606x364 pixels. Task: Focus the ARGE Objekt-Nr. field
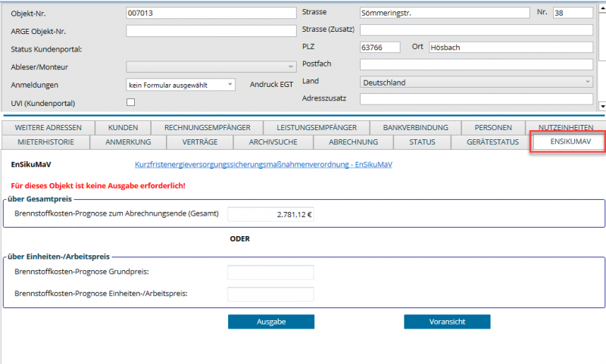coord(211,31)
